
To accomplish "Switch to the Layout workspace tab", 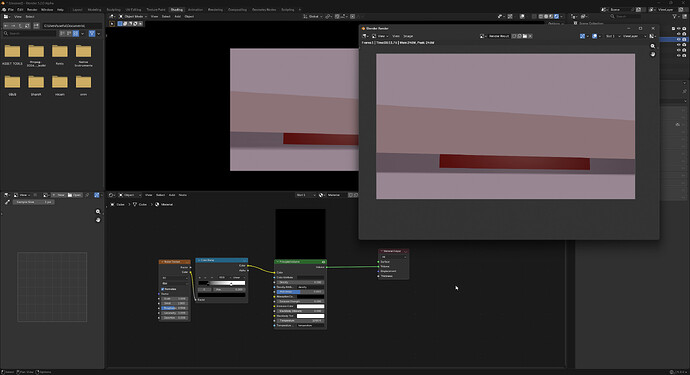I will [x=77, y=9].
